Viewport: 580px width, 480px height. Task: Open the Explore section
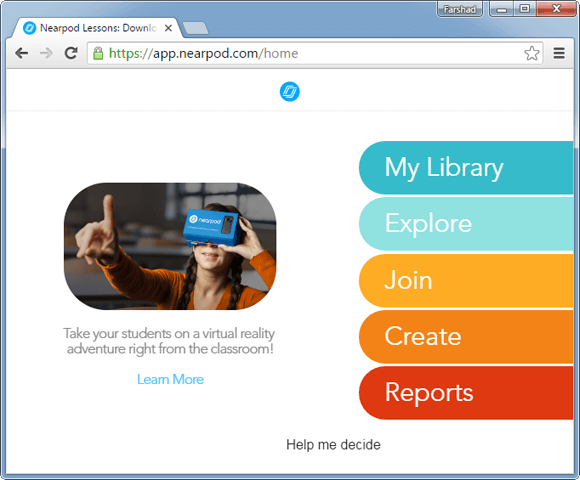pyautogui.click(x=466, y=224)
